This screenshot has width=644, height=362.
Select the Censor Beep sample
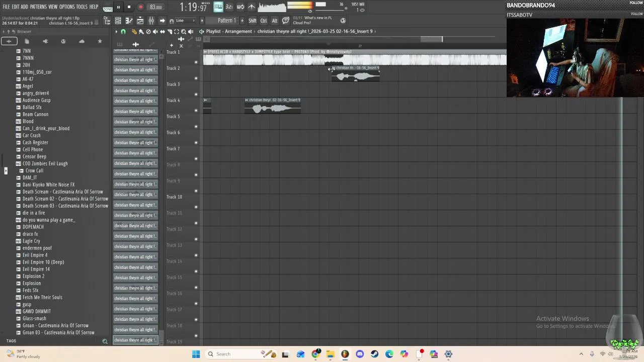[x=34, y=156]
